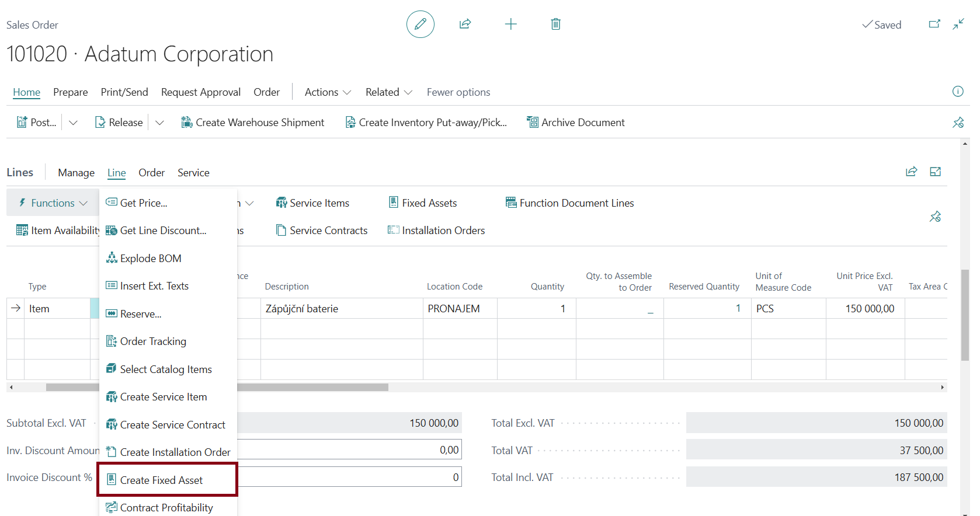Click Inv. Discount Amount field
Viewport: 980px width, 516px height.
[x=349, y=449]
